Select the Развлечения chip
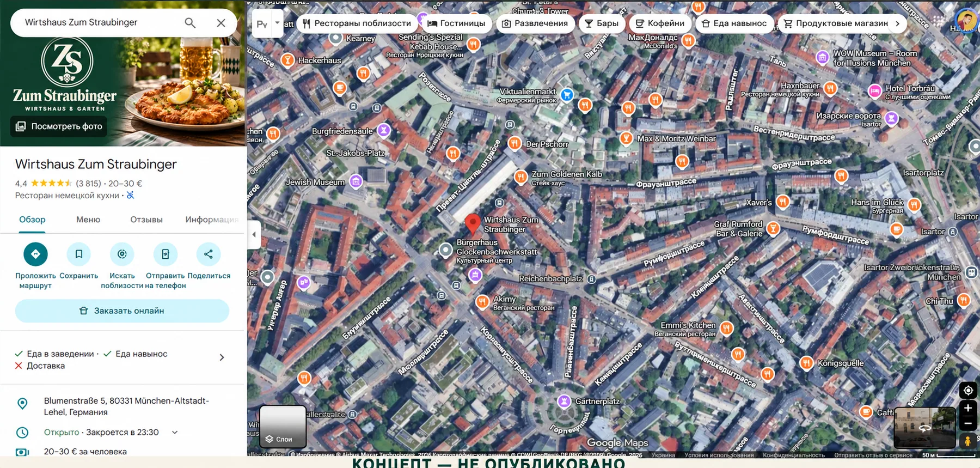 pyautogui.click(x=535, y=23)
